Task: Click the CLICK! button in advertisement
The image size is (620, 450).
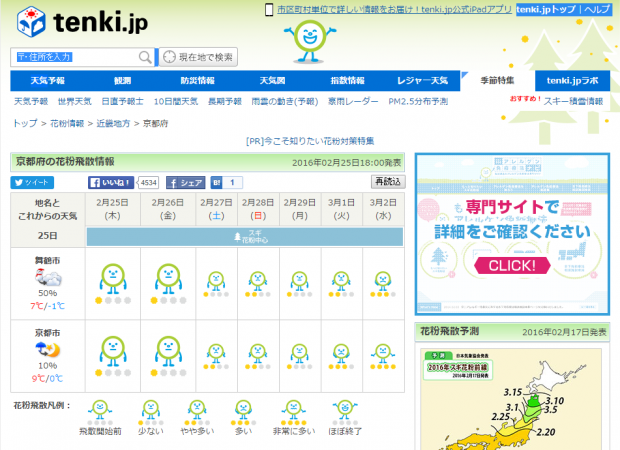Action: 512,265
